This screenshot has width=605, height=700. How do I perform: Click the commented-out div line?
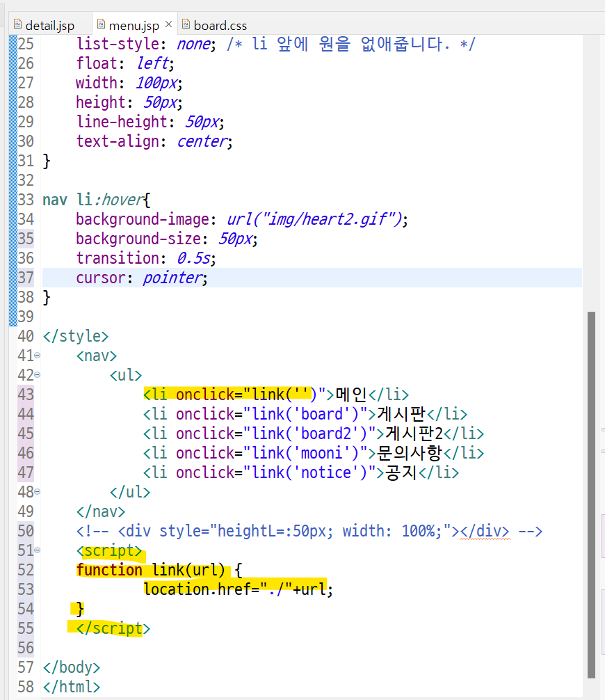point(309,531)
